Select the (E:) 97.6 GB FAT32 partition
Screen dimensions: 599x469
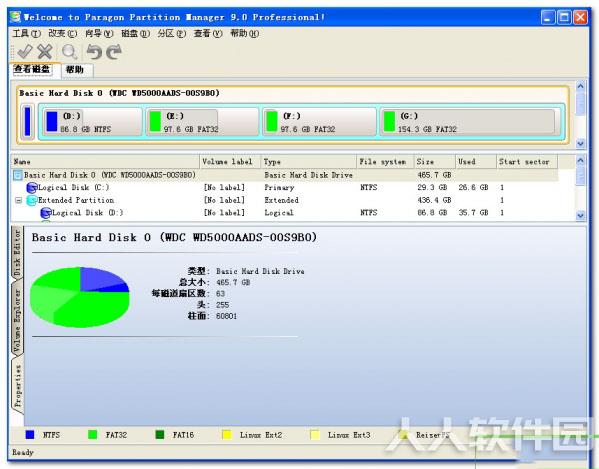202,122
